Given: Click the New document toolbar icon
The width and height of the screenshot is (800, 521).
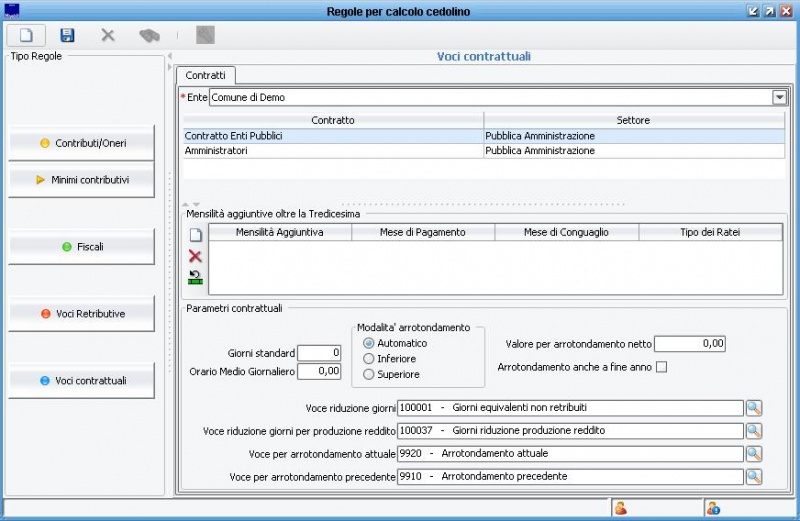Looking at the screenshot, I should (26, 35).
